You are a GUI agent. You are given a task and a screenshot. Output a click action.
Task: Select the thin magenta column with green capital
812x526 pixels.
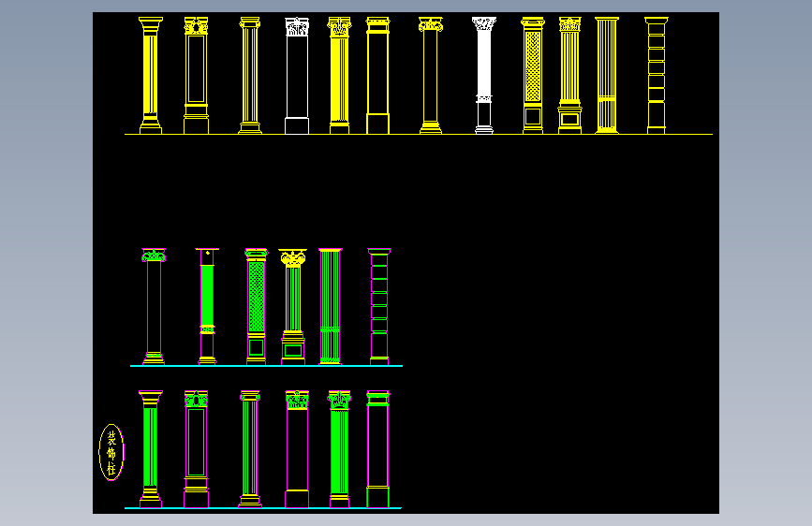[154, 306]
